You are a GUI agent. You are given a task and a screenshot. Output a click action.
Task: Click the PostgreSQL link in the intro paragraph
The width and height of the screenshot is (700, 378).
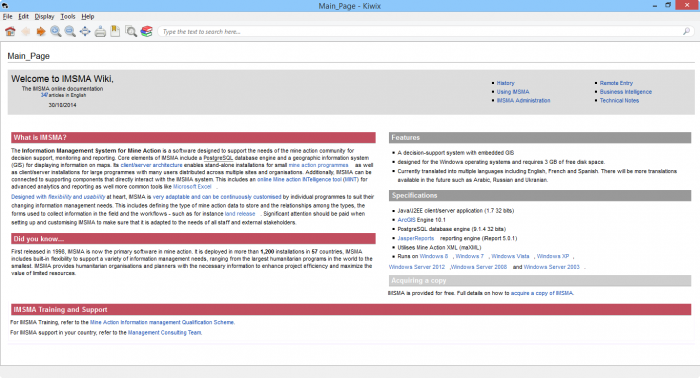point(218,158)
